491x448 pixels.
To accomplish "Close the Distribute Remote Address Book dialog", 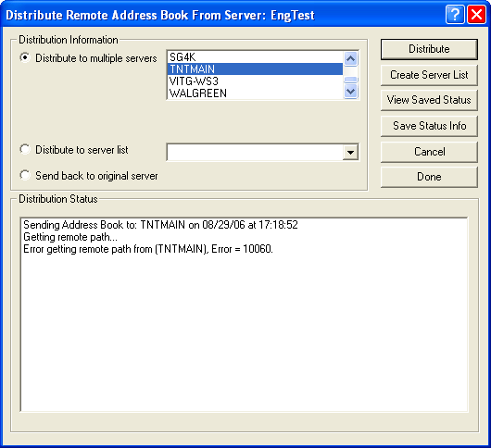I will [x=476, y=15].
